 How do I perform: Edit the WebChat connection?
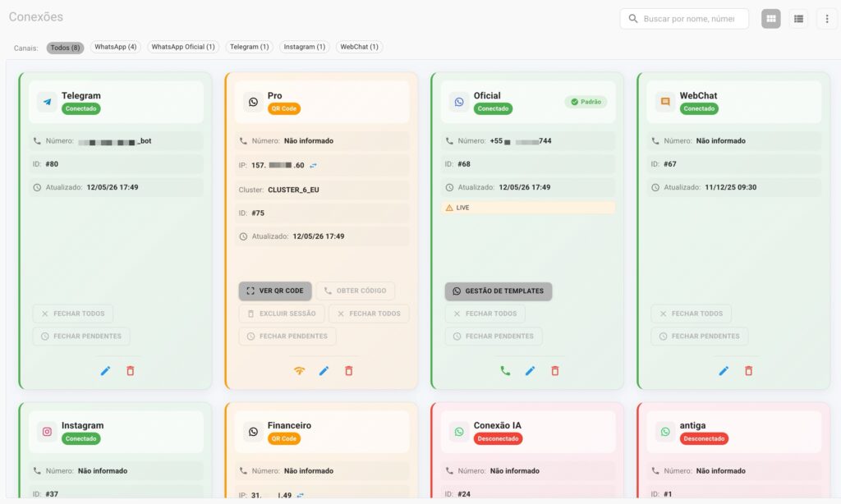(724, 370)
